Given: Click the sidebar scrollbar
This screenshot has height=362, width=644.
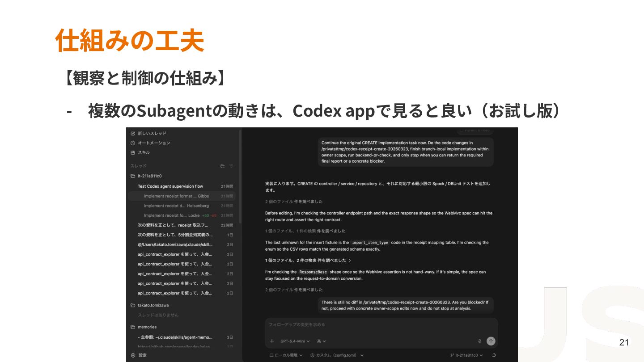Looking at the screenshot, I should [x=241, y=177].
